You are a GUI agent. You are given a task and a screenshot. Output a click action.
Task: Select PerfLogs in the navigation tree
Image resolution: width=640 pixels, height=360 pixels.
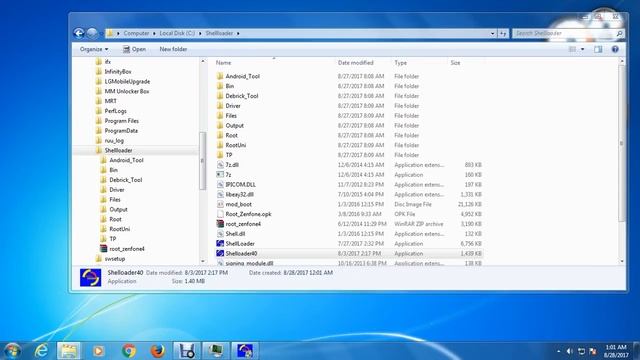click(x=116, y=111)
